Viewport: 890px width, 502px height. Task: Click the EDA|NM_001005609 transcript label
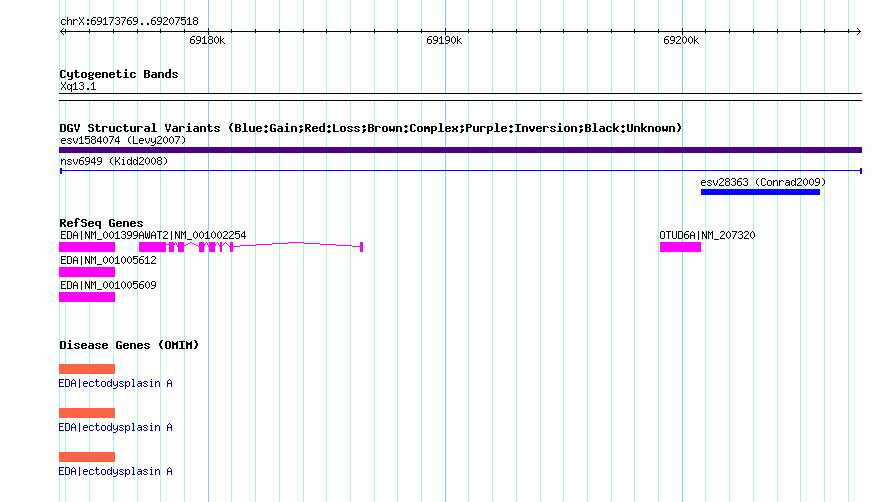coord(108,285)
